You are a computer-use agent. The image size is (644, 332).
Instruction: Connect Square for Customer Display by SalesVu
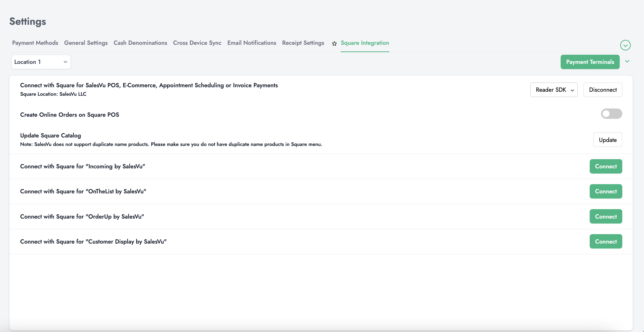[606, 241]
